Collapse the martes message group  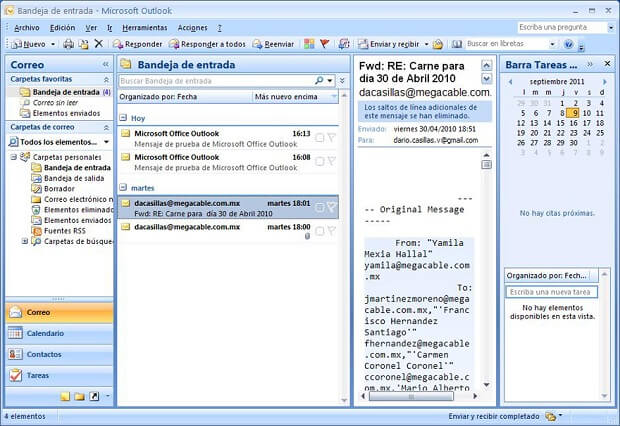(123, 187)
